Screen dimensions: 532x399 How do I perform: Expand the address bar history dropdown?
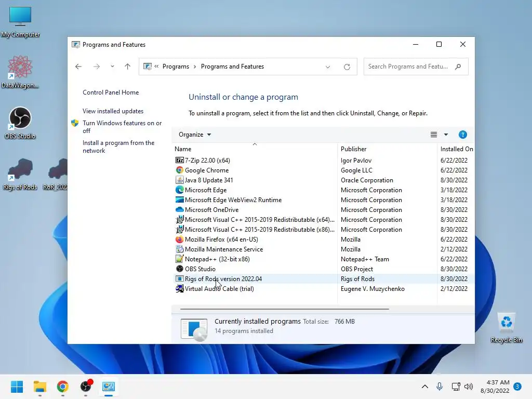(328, 67)
